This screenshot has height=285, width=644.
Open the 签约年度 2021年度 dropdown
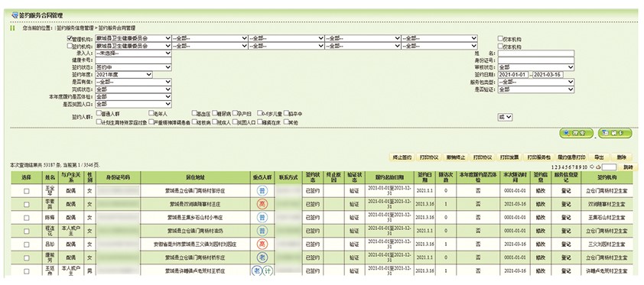coord(124,75)
